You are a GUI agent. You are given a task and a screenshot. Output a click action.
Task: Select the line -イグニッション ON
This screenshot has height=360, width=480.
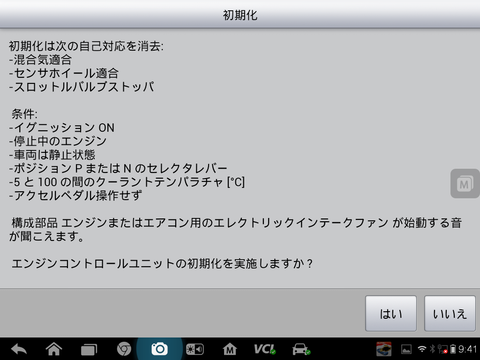[x=62, y=128]
